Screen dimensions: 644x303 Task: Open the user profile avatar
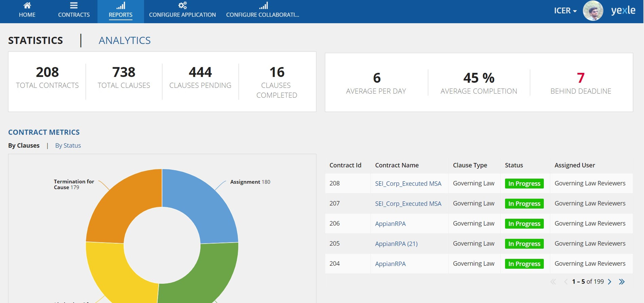[593, 11]
